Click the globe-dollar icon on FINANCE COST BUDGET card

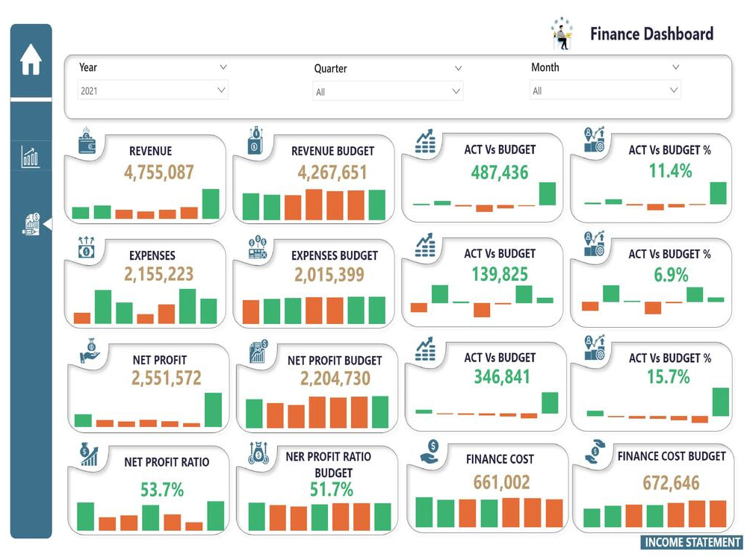594,452
